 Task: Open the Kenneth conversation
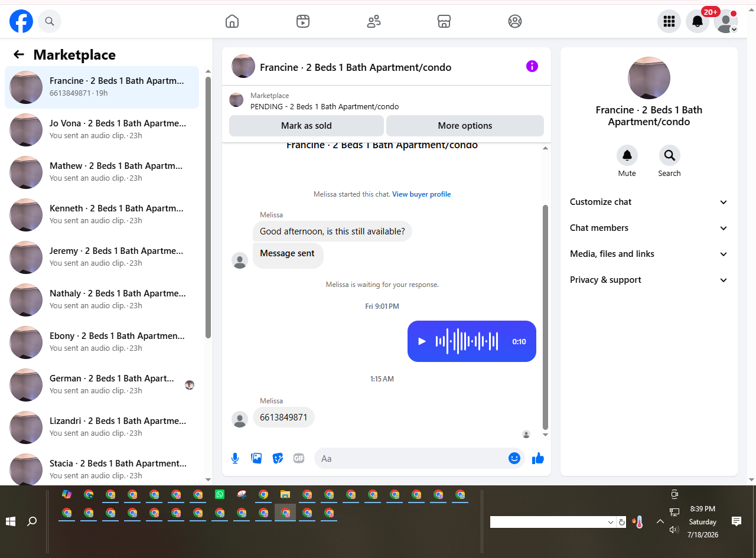point(102,215)
